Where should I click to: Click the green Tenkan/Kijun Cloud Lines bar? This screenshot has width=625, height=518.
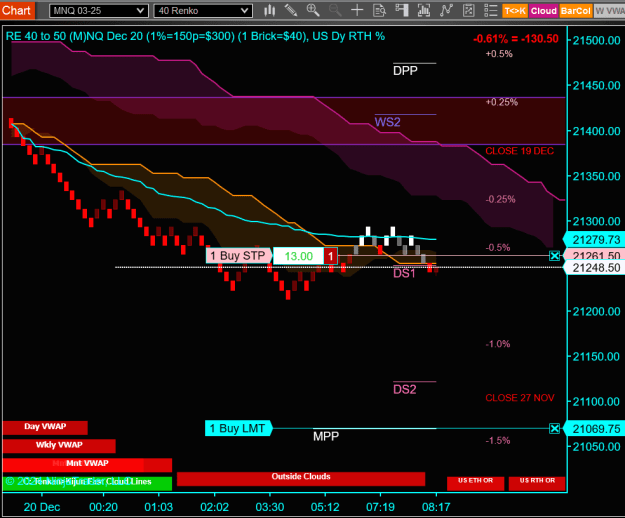[x=87, y=482]
